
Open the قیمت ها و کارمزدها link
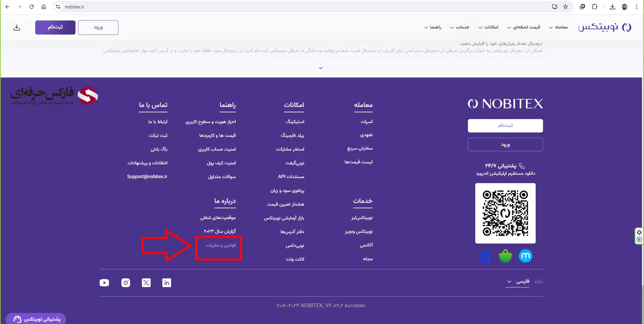click(x=217, y=136)
